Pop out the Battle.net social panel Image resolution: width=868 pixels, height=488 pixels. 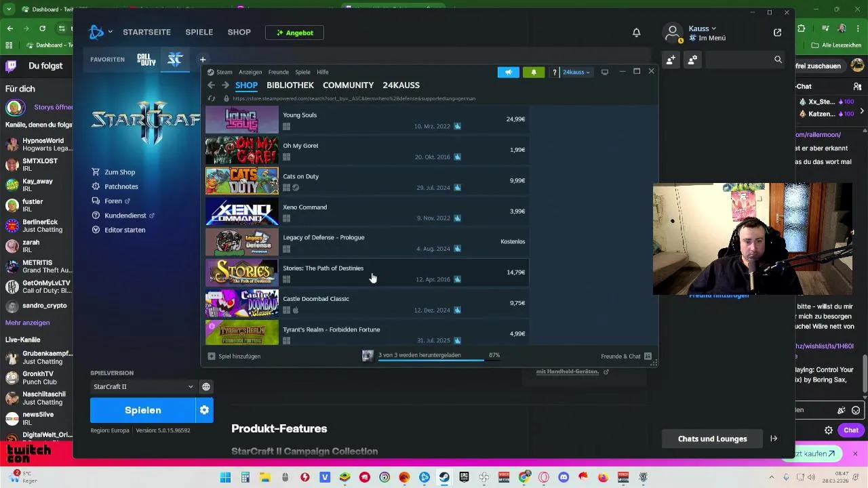pos(777,33)
